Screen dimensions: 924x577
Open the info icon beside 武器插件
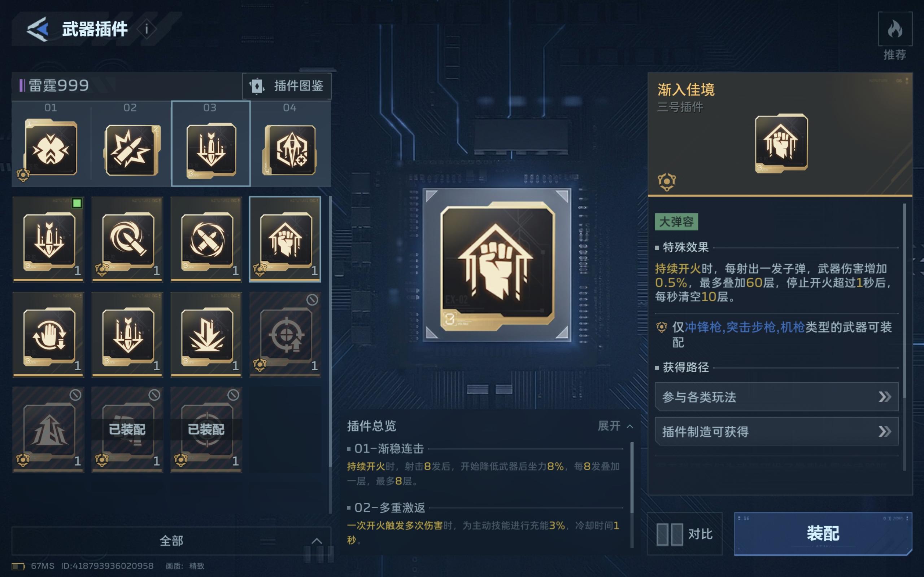(x=147, y=29)
